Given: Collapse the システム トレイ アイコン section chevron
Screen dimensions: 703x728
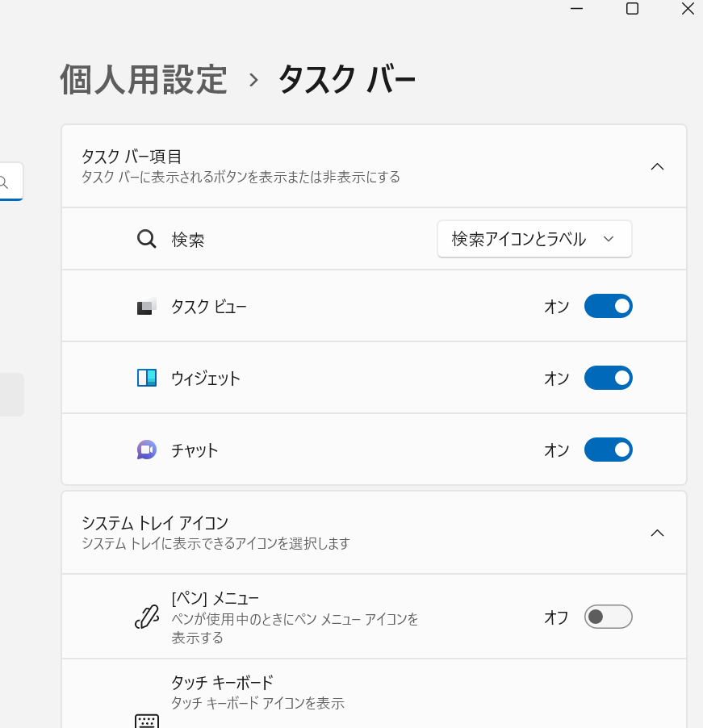Looking at the screenshot, I should click(x=657, y=533).
